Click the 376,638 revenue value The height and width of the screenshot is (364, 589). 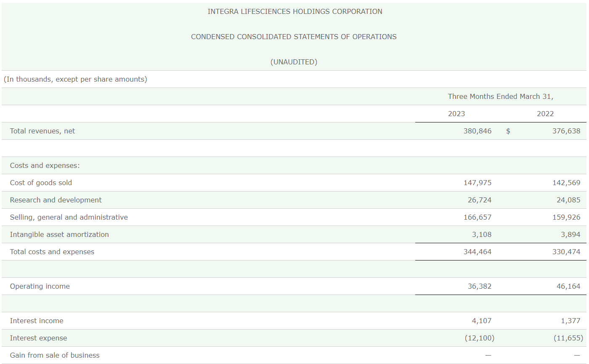coord(566,131)
